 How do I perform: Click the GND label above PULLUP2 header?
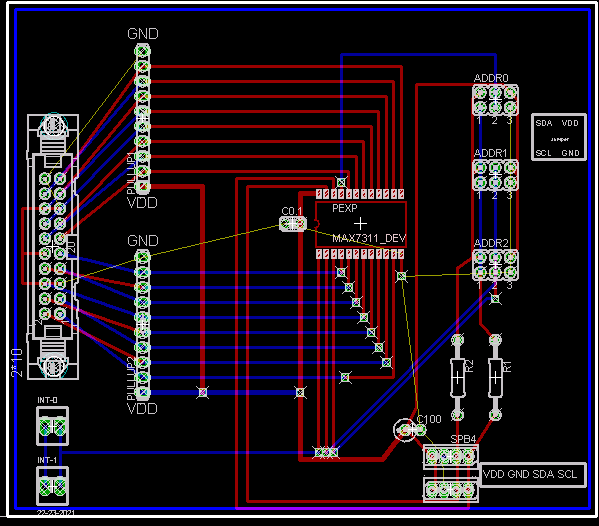pos(142,241)
